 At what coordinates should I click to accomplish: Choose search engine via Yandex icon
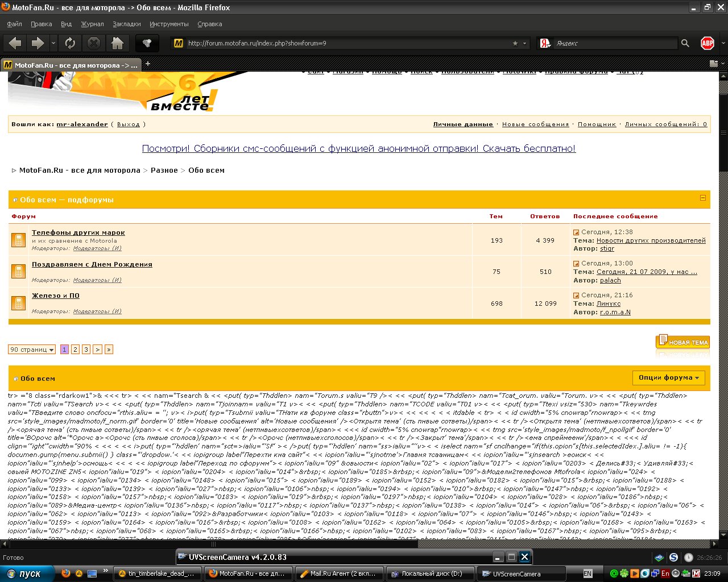[546, 43]
